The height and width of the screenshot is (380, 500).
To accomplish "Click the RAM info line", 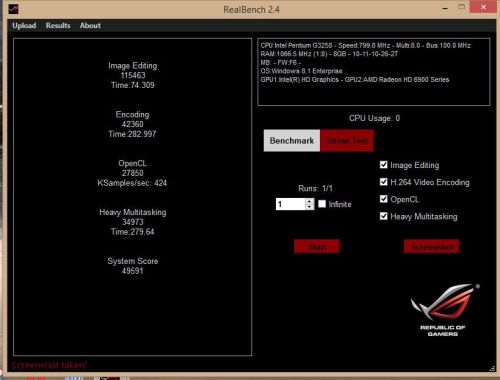I will pyautogui.click(x=329, y=54).
